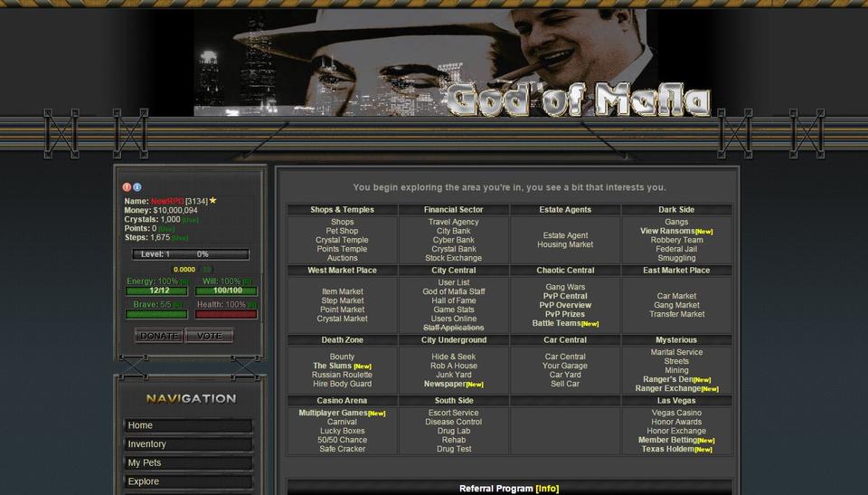Click the [Use] link next to Steps

[x=180, y=238]
